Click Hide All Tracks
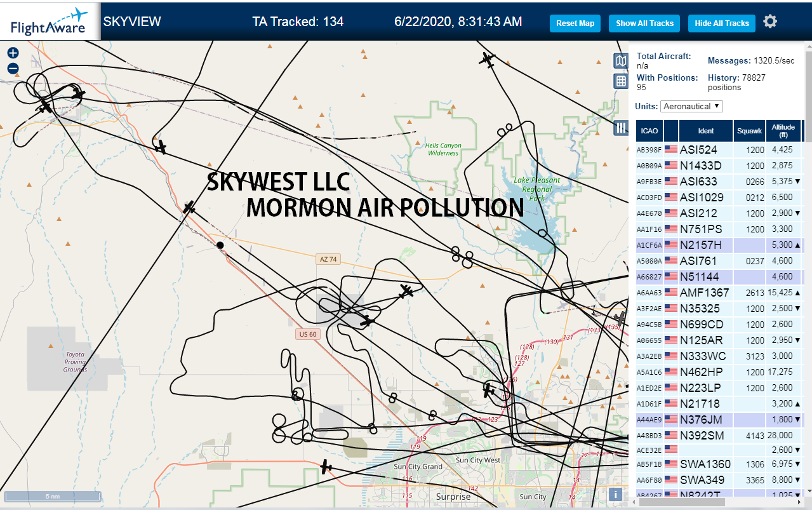Screen dimensions: 812x510 pos(722,23)
